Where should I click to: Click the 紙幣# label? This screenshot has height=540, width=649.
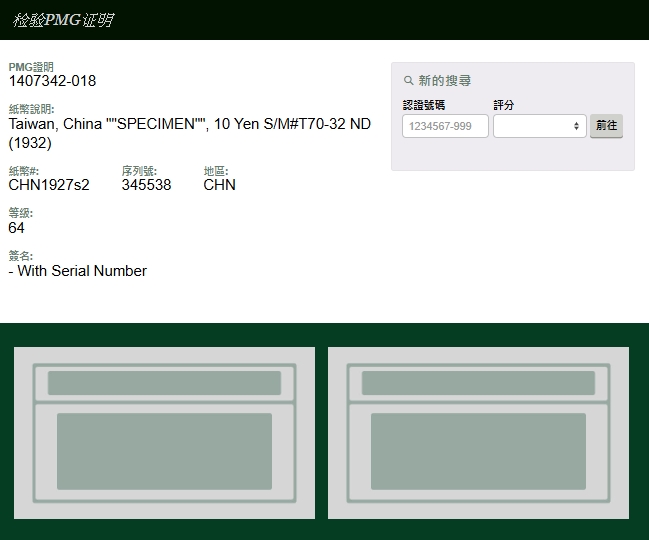(24, 171)
